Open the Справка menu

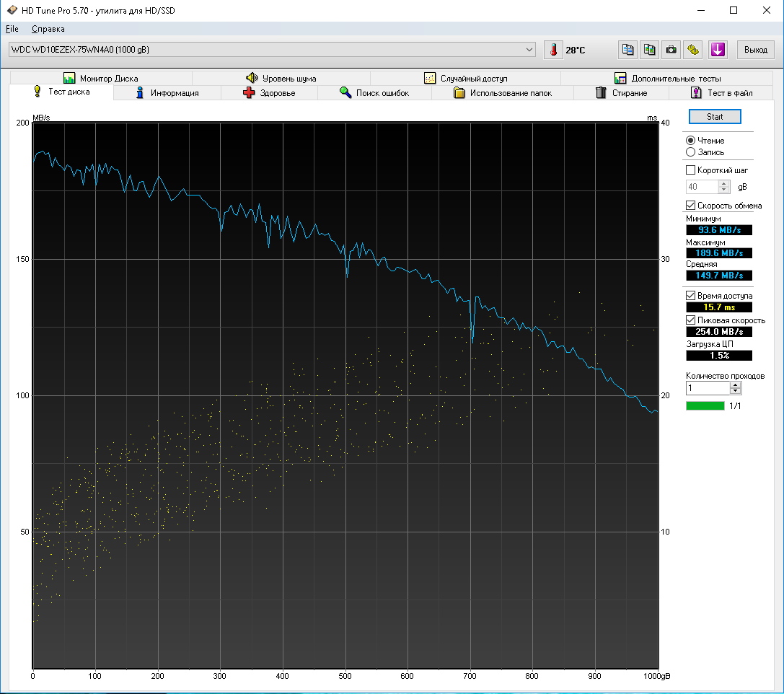48,29
